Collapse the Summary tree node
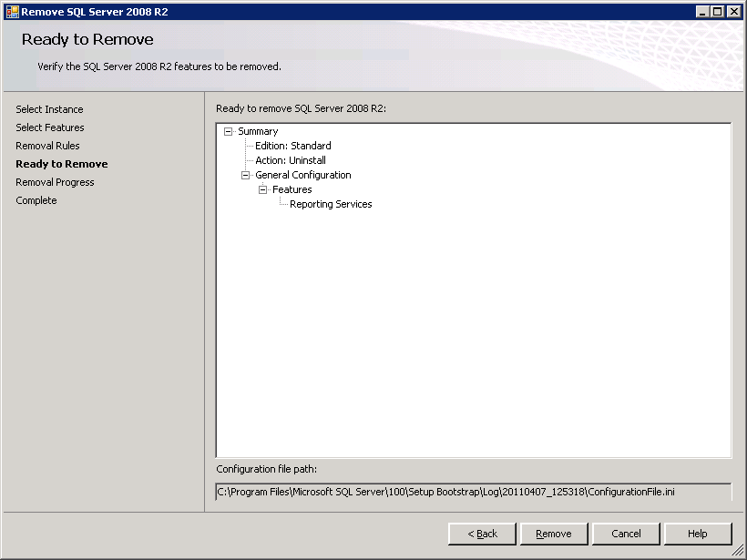Screen dimensions: 747x560 pyautogui.click(x=228, y=131)
